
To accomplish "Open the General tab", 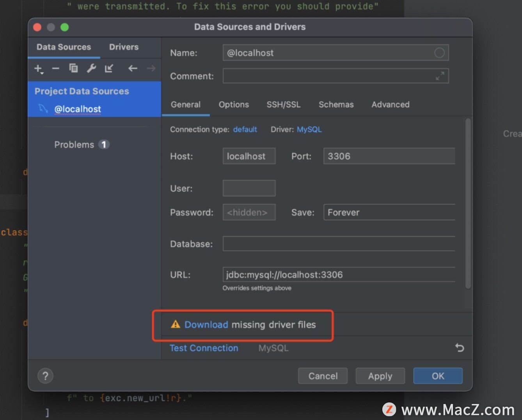I will pos(186,105).
